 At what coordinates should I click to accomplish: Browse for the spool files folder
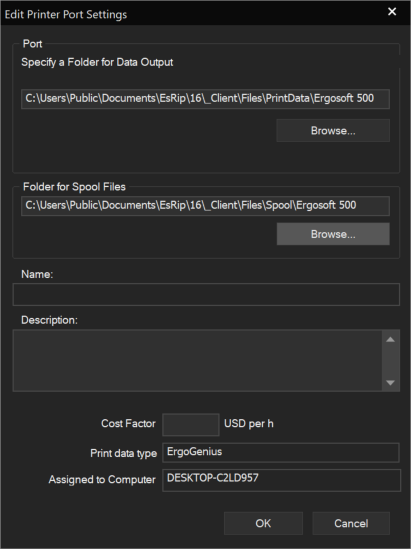[333, 234]
